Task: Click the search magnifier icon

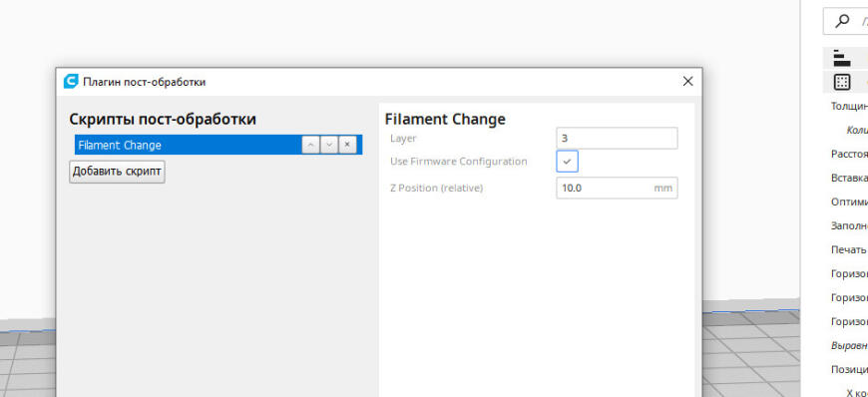Action: click(x=842, y=21)
